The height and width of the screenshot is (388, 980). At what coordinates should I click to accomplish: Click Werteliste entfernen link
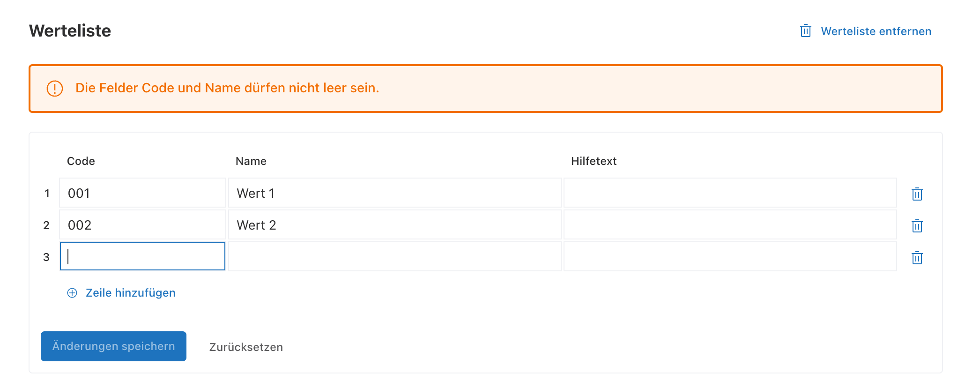(x=876, y=31)
